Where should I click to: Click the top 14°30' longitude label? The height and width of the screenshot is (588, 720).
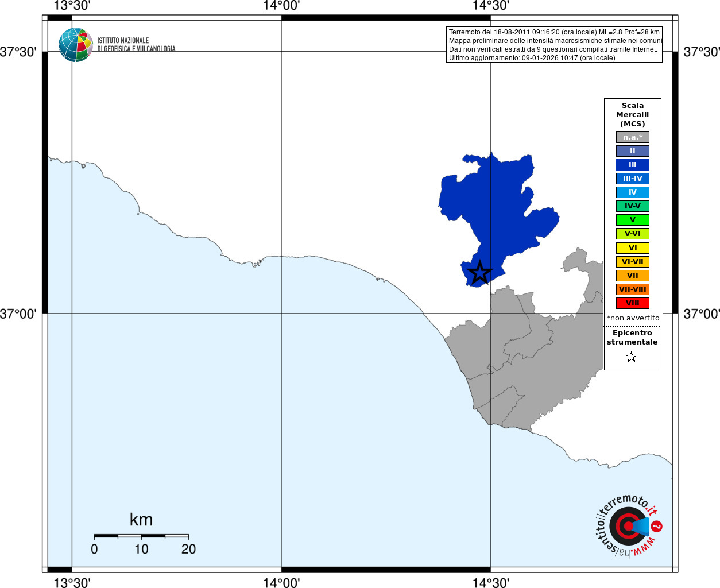(x=491, y=6)
